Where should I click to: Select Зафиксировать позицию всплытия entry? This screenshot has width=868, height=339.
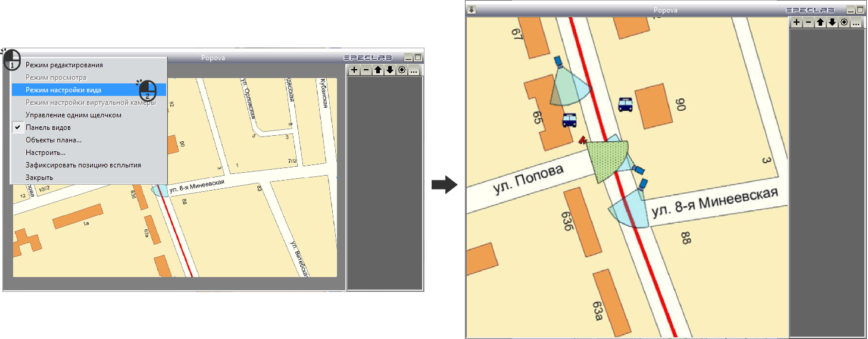pos(88,165)
